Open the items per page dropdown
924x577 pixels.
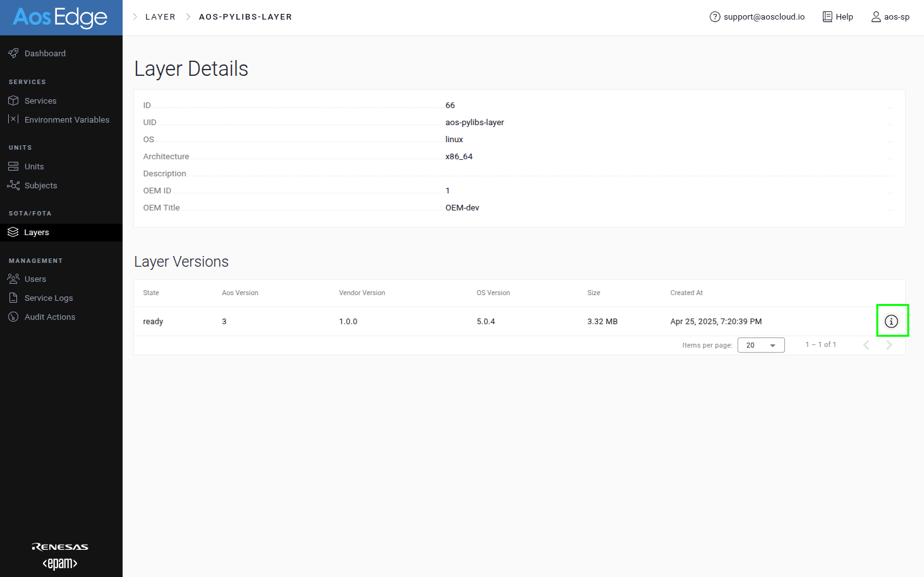(x=760, y=344)
